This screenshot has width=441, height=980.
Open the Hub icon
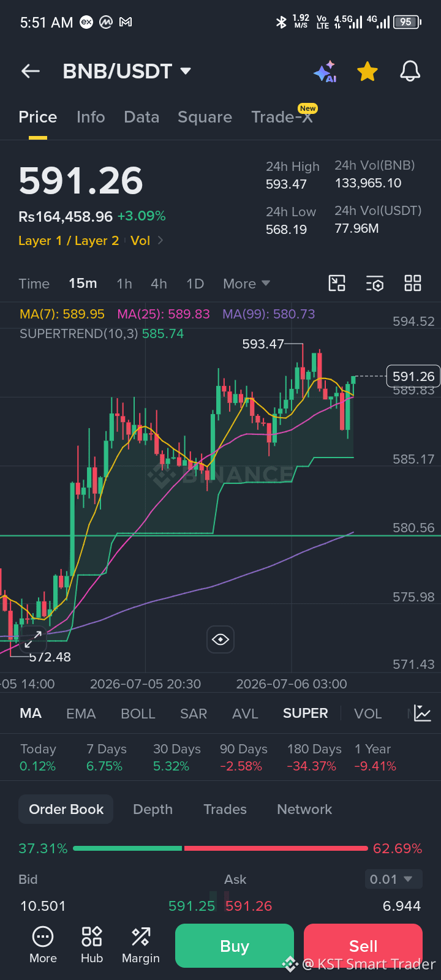[92, 945]
